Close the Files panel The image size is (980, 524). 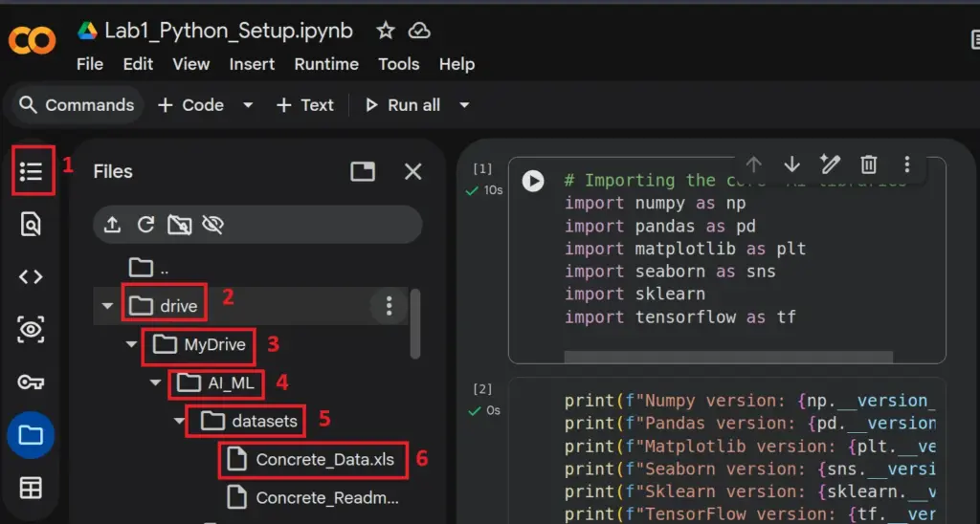coord(413,171)
